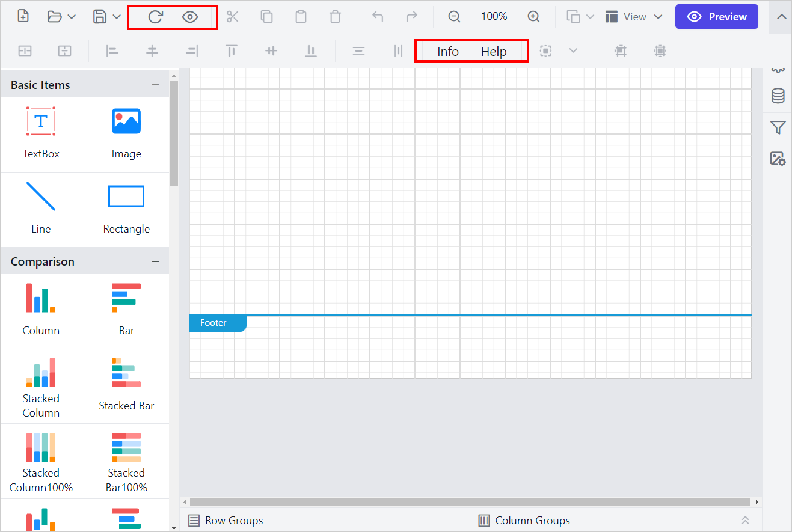This screenshot has height=532, width=792.
Task: Click the first table cell icon in second toolbar row
Action: [x=25, y=51]
